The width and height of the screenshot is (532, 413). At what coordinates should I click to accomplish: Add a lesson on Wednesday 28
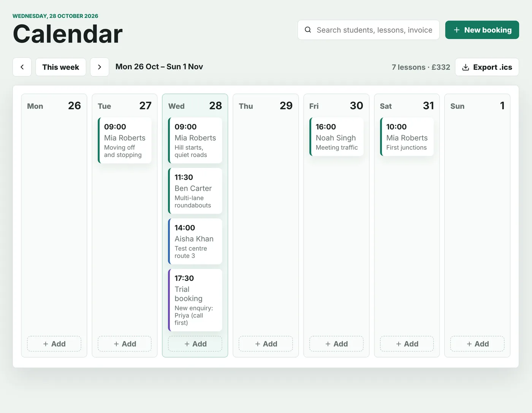pos(195,344)
